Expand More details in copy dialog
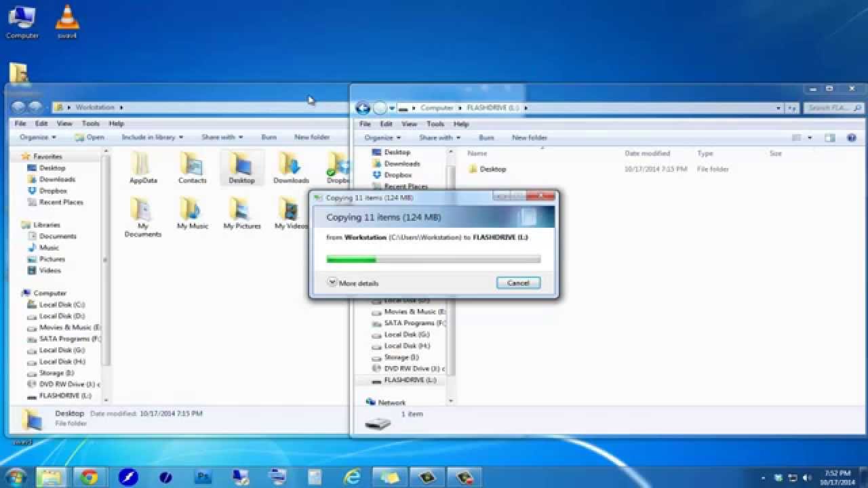Image resolution: width=868 pixels, height=488 pixels. (353, 283)
